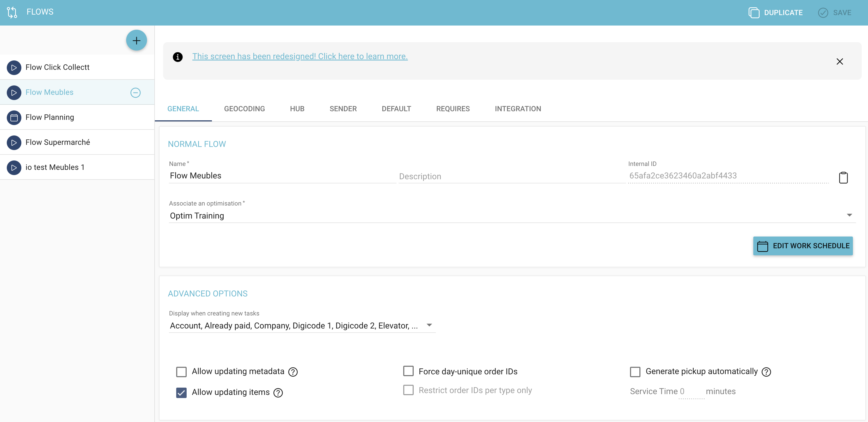Remove Flow Meubles with the minus circle icon
868x422 pixels.
tap(136, 93)
